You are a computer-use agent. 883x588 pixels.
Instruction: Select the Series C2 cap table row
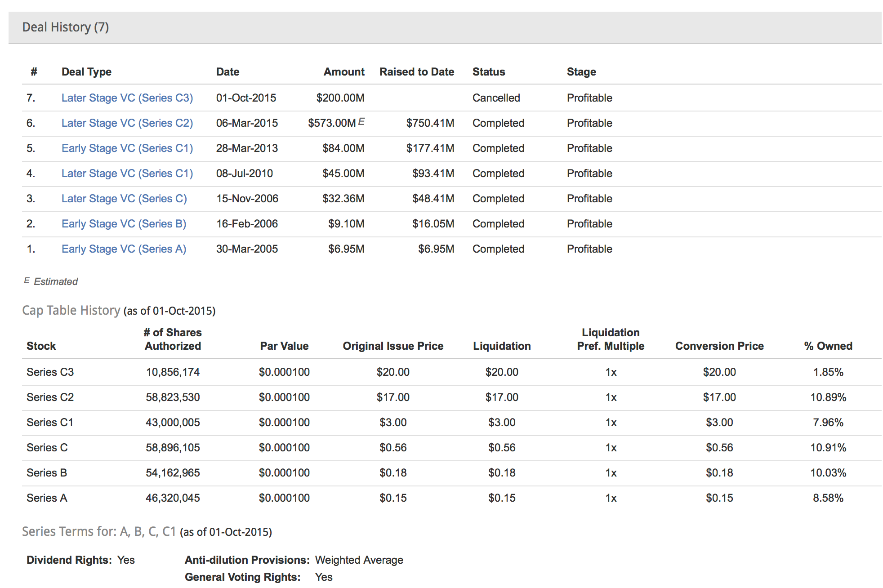click(x=50, y=397)
